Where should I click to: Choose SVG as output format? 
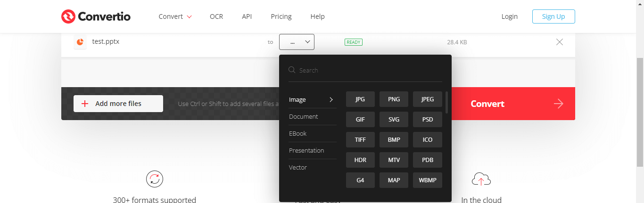click(x=394, y=120)
